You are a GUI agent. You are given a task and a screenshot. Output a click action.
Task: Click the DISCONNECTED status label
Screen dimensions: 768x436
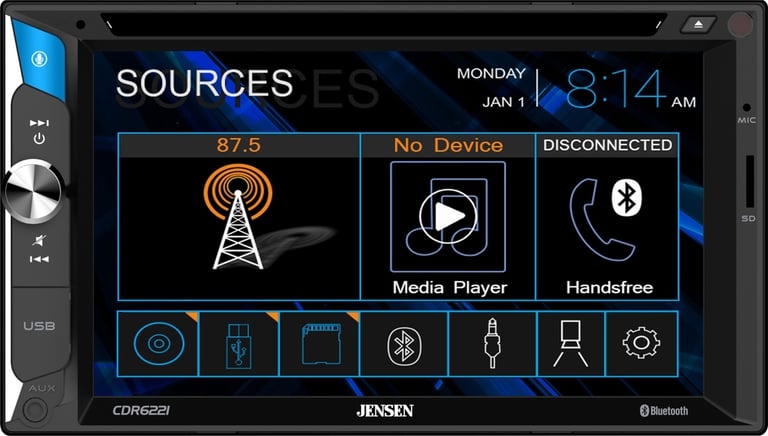click(x=607, y=145)
